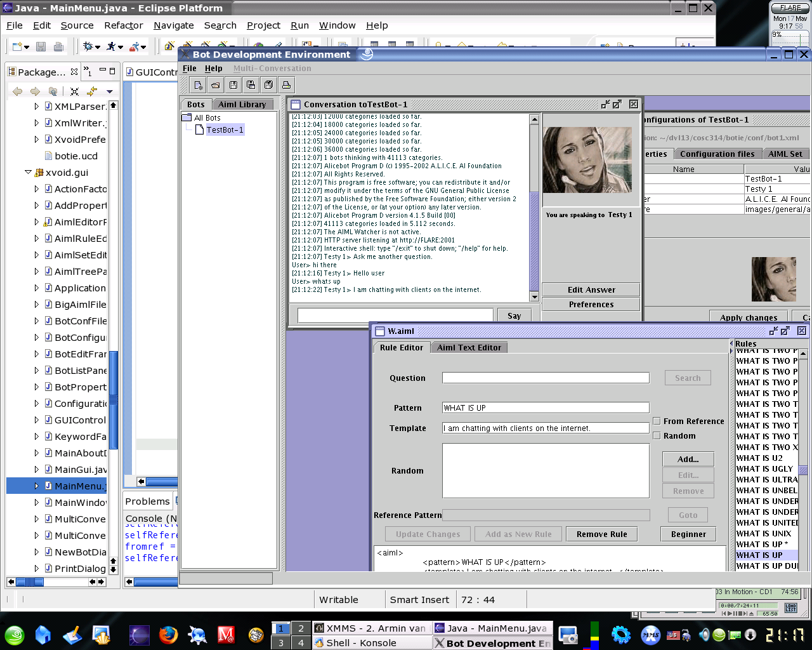Enable the Random checkbox
This screenshot has width=812, height=650.
[657, 435]
